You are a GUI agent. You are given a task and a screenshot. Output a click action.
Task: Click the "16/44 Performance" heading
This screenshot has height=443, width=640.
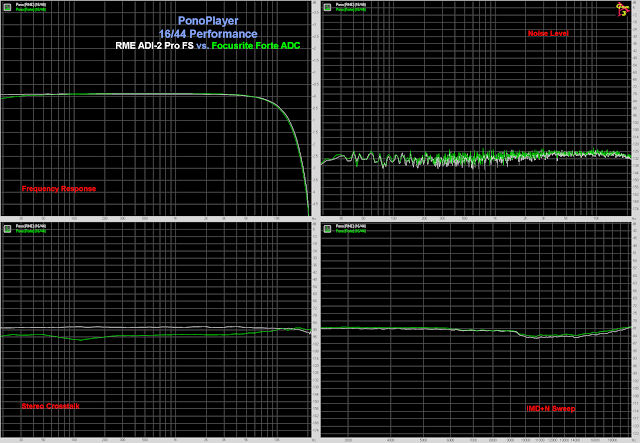(208, 34)
